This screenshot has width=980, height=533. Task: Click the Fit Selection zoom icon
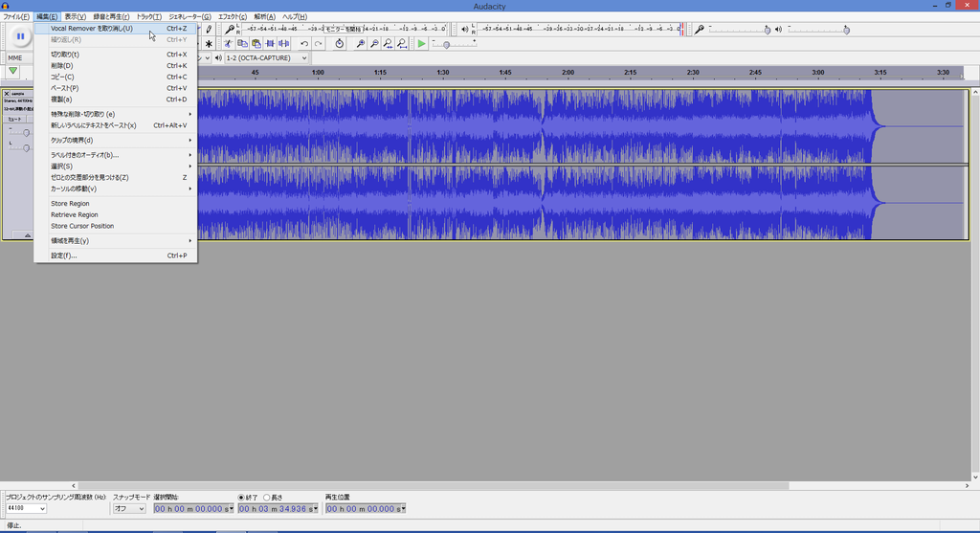389,44
